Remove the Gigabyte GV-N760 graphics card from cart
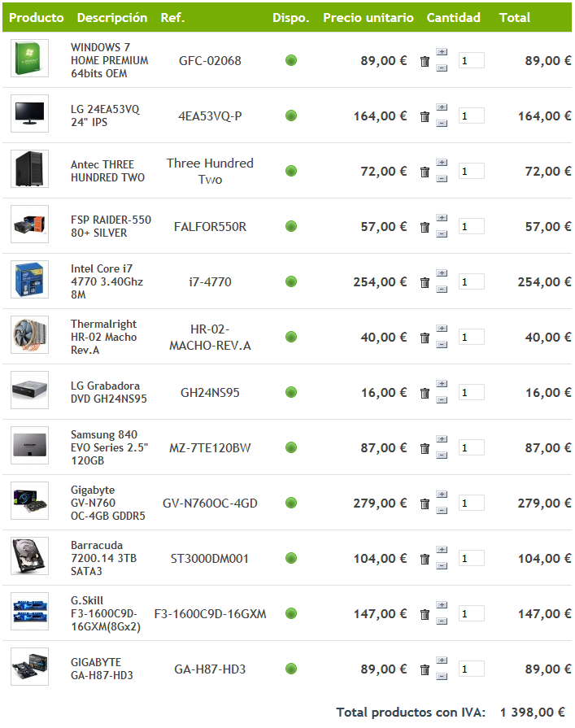This screenshot has height=728, width=575. [x=425, y=503]
